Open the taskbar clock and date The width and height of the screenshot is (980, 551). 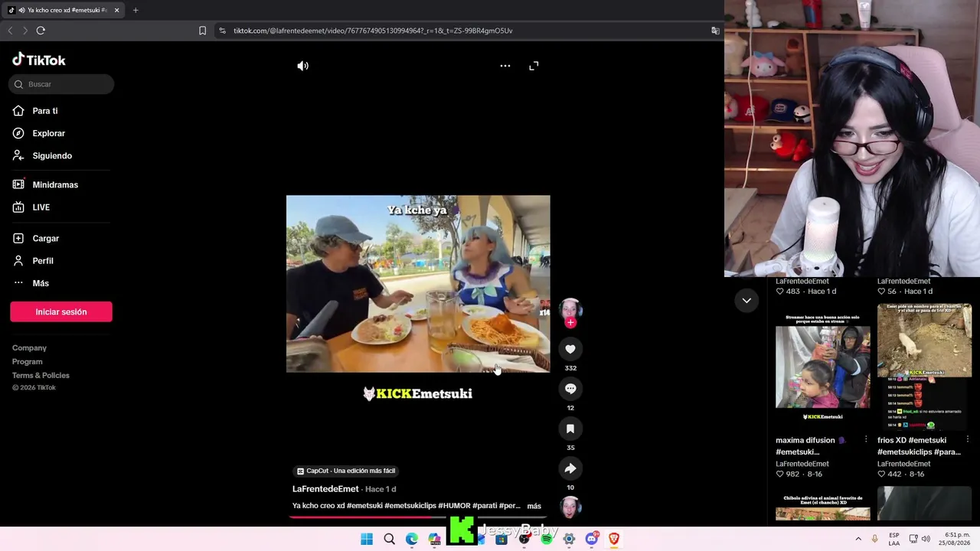coord(955,539)
